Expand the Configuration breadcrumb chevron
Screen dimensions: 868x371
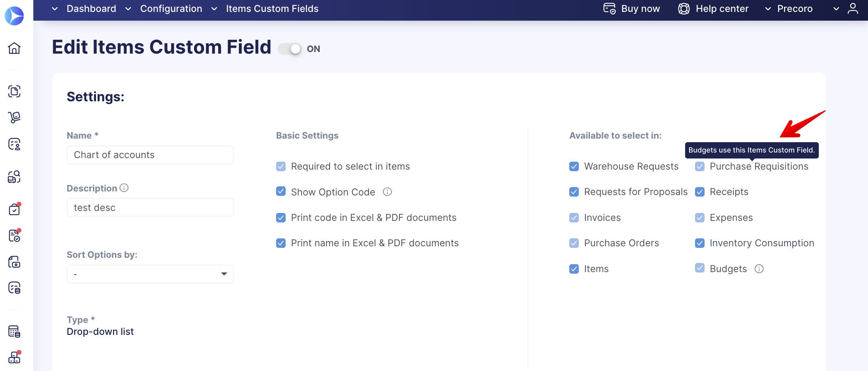click(x=214, y=8)
